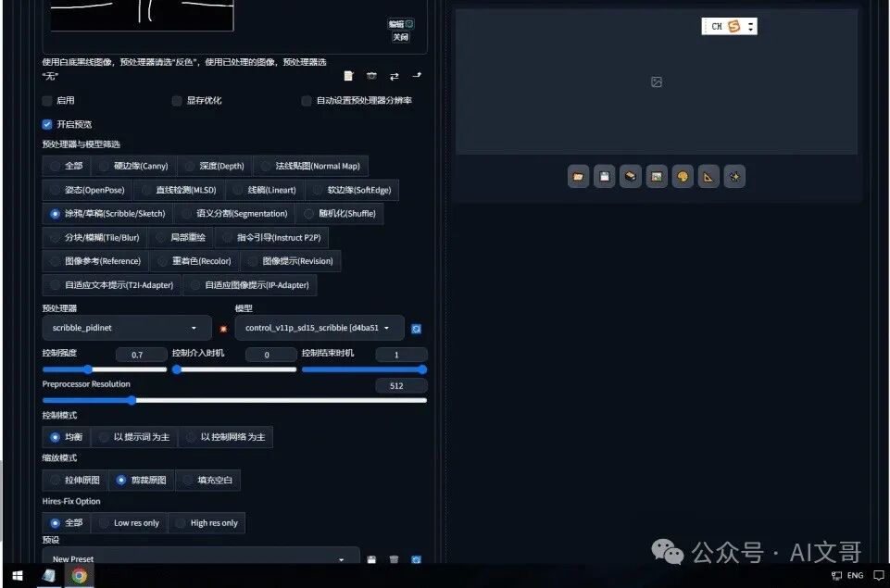Click the swap direction arrows icon
The image size is (890, 588).
point(393,76)
